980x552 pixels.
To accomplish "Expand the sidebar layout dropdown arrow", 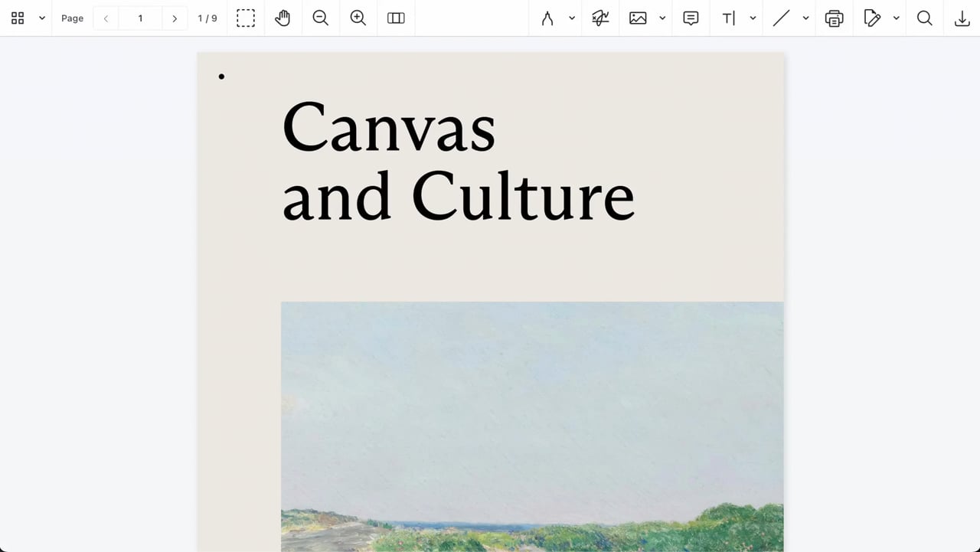I will click(x=42, y=18).
